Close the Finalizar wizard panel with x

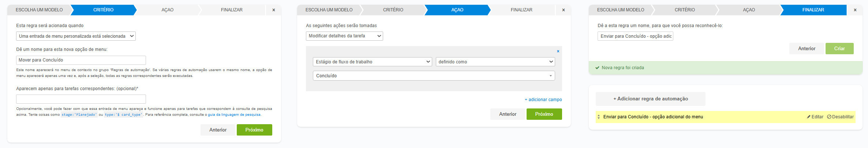pyautogui.click(x=855, y=10)
